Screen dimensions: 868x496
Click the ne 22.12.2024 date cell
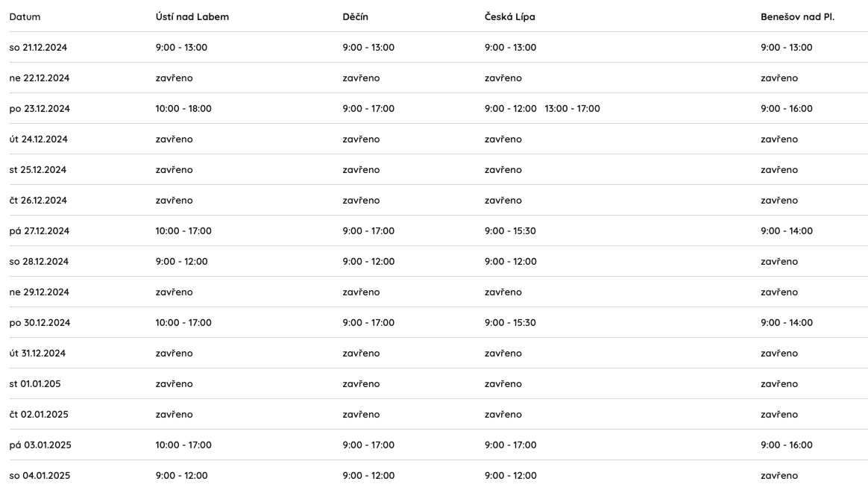40,78
